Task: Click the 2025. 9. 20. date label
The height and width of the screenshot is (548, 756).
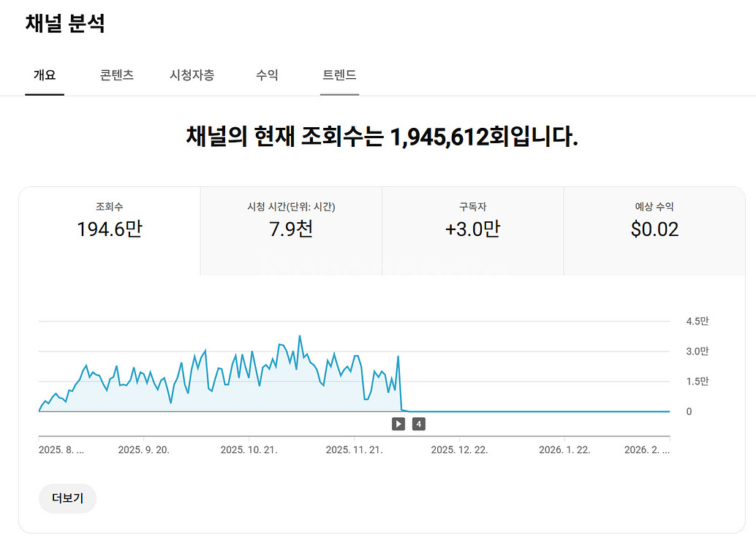Action: [143, 450]
